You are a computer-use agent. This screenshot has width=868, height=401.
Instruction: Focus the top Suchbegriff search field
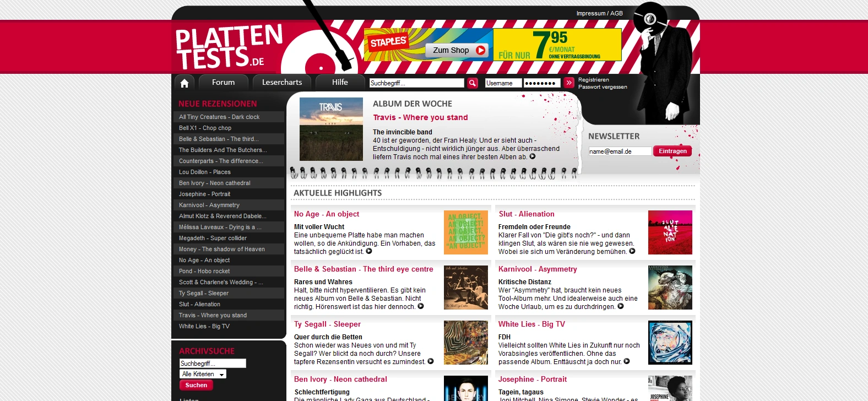(x=417, y=83)
